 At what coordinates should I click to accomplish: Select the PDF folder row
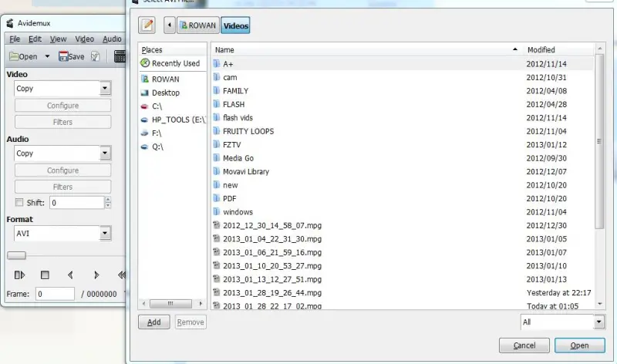403,199
